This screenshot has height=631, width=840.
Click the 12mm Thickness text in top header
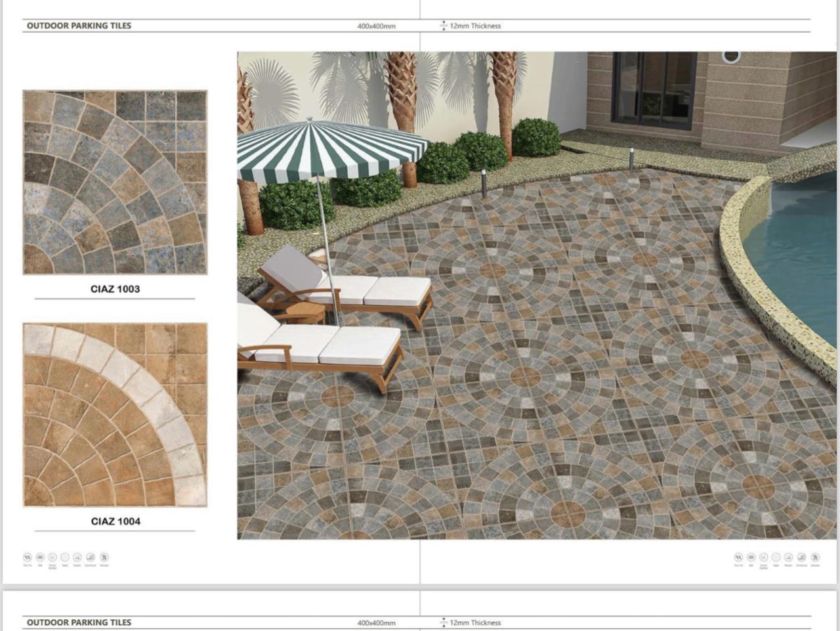tap(475, 26)
